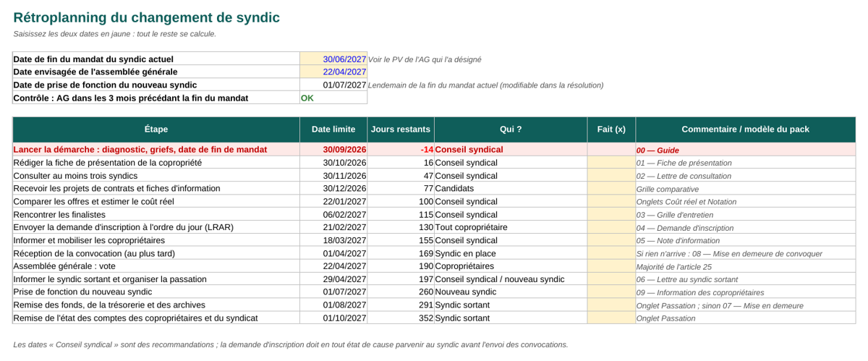The height and width of the screenshot is (361, 868).
Task: Mark Fait cell for Rencontrer les finalistes row
Action: coord(611,214)
